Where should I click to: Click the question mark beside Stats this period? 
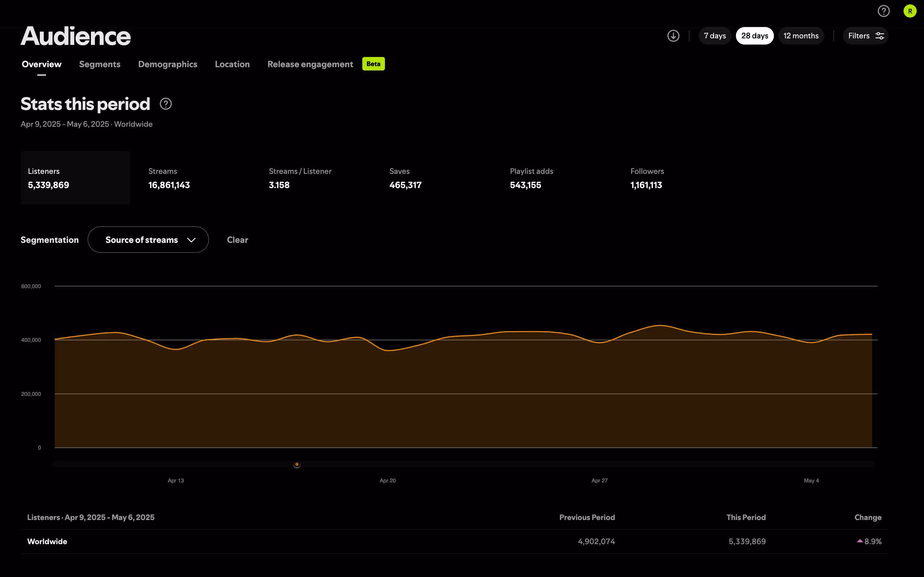pyautogui.click(x=166, y=104)
